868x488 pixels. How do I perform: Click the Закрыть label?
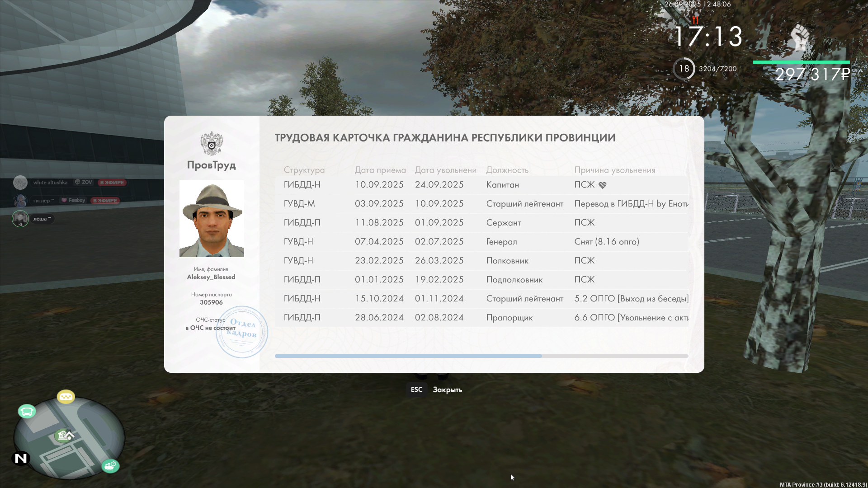click(x=447, y=389)
